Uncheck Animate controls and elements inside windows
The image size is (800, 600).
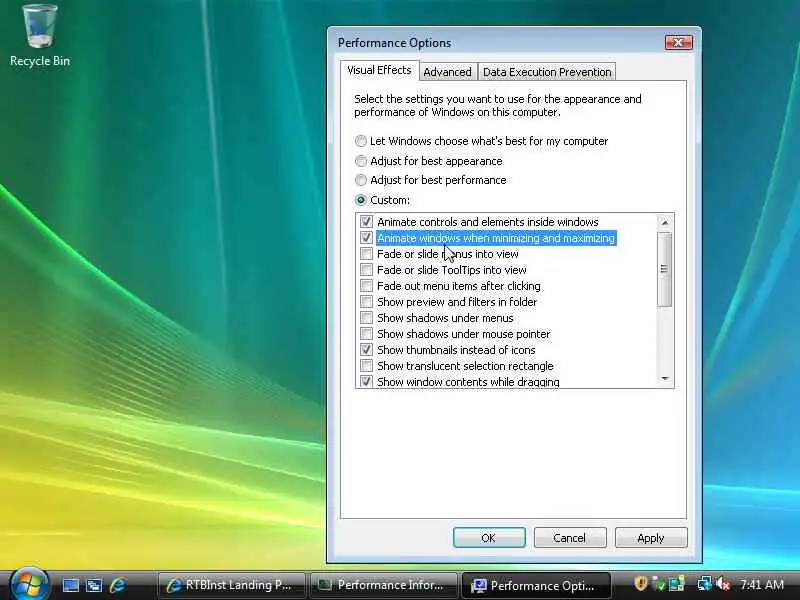366,222
